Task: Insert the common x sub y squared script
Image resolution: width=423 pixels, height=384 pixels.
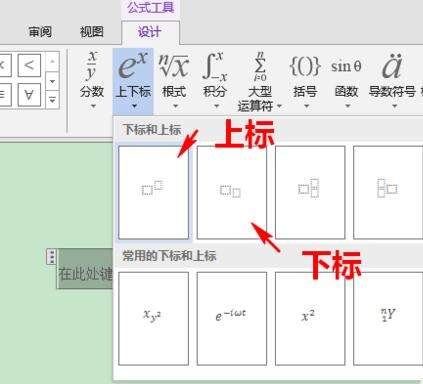Action: (153, 318)
